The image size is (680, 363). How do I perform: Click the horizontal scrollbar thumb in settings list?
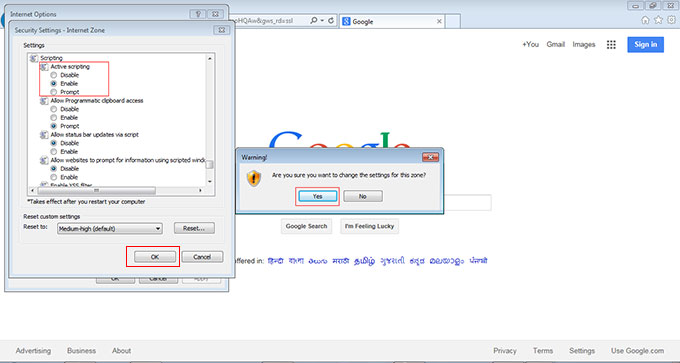tap(97, 190)
